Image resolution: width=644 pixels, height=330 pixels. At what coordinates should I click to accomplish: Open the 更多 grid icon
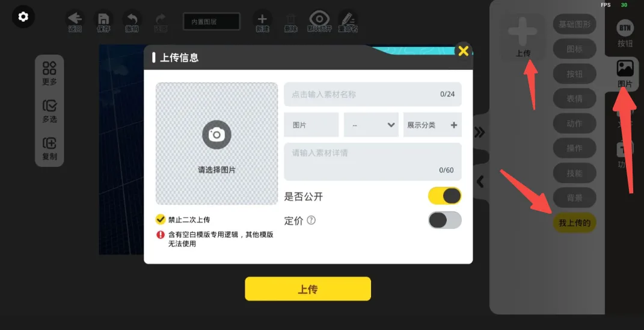49,68
